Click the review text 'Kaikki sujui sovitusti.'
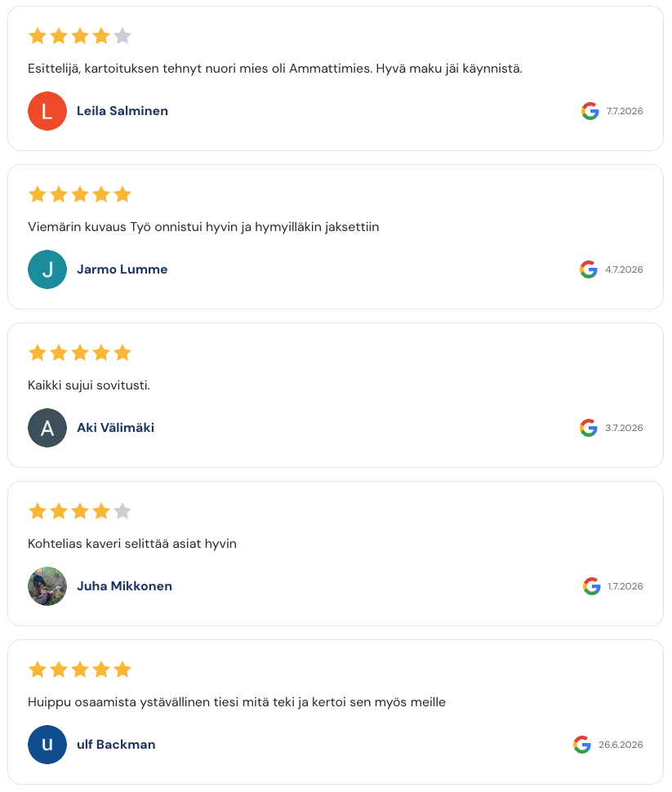 [x=89, y=385]
